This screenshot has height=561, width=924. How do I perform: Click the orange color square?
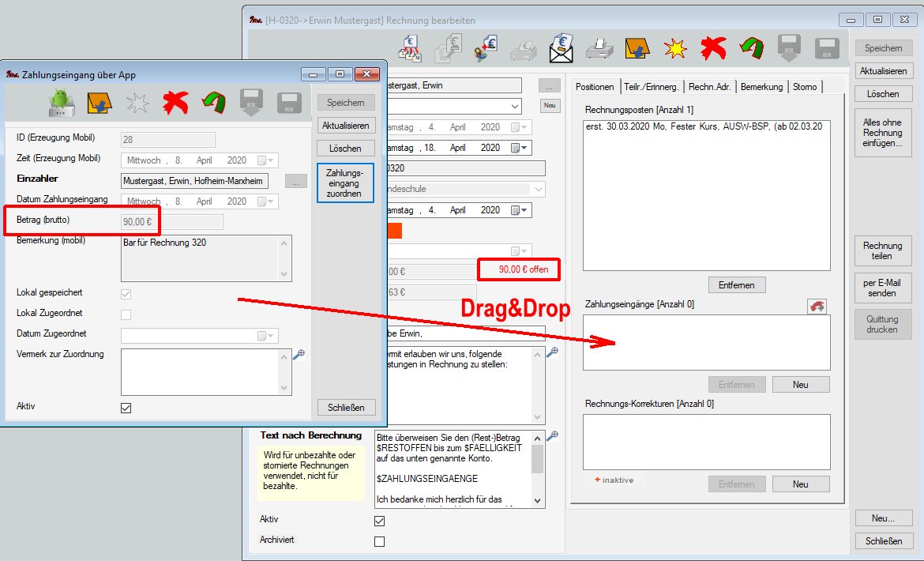pyautogui.click(x=394, y=231)
